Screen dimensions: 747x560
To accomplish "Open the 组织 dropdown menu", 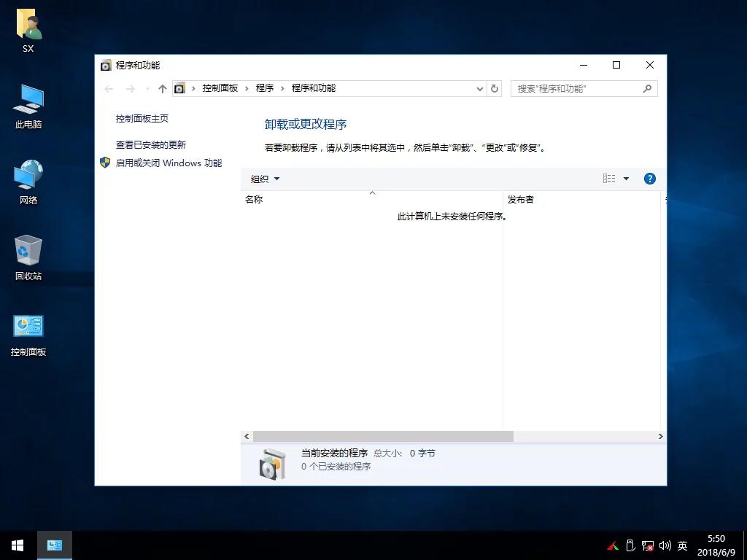I will click(x=264, y=179).
